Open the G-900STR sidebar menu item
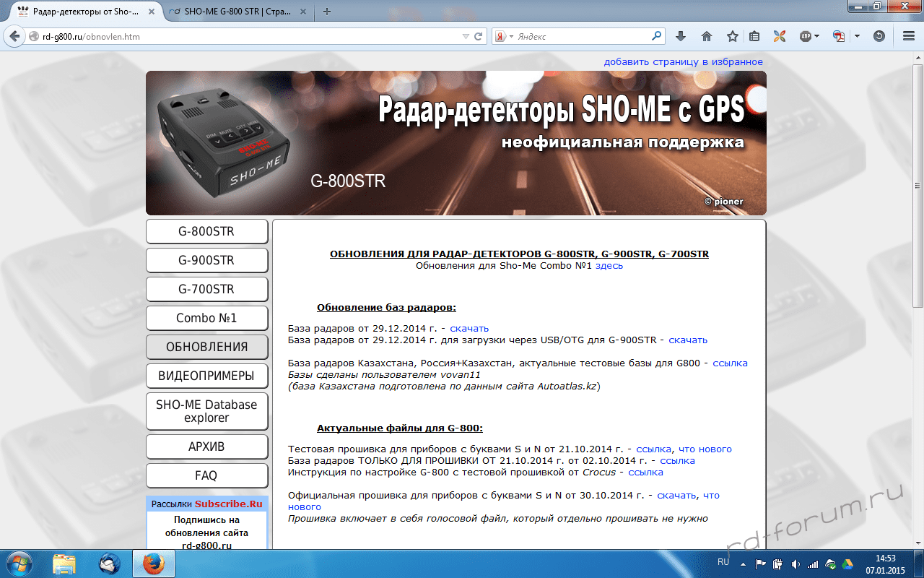Image resolution: width=924 pixels, height=578 pixels. pos(206,260)
